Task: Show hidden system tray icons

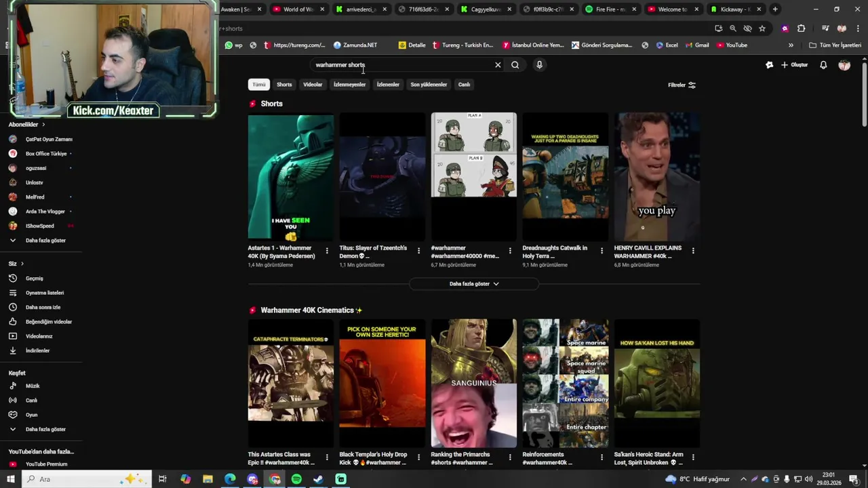Action: click(744, 479)
